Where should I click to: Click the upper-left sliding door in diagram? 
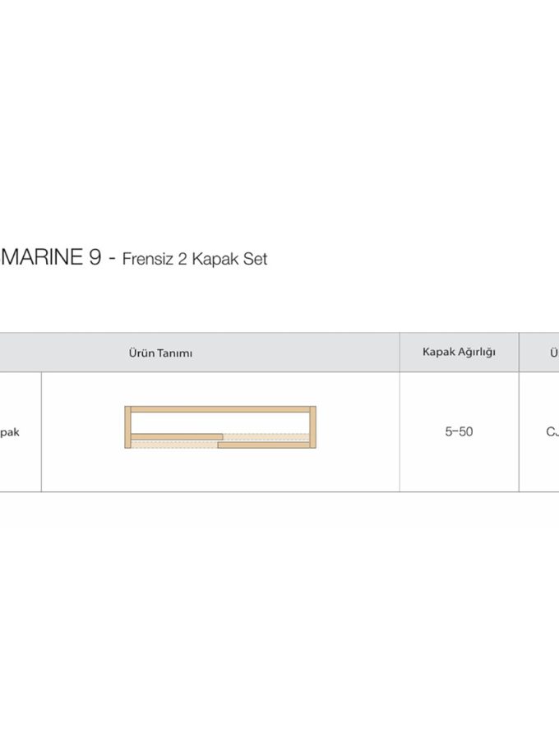(x=176, y=436)
